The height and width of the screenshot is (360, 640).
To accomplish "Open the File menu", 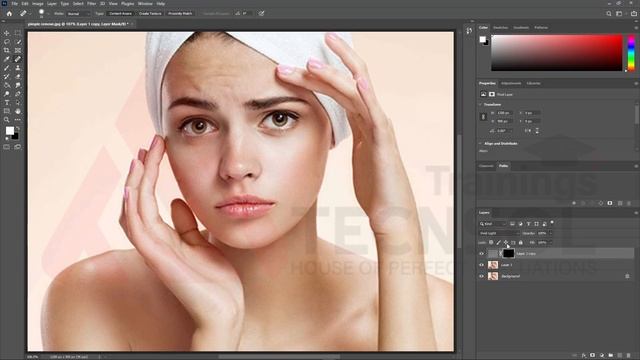I will (15, 4).
